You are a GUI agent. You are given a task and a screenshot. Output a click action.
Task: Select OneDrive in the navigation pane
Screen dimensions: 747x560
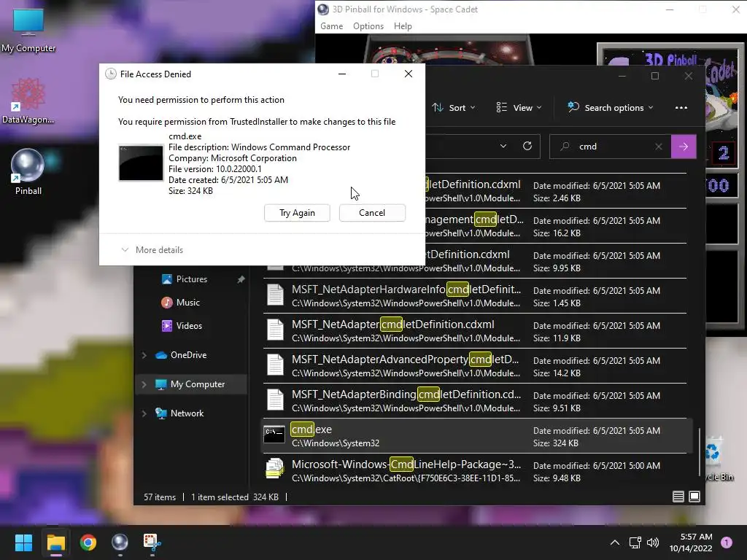coord(188,355)
